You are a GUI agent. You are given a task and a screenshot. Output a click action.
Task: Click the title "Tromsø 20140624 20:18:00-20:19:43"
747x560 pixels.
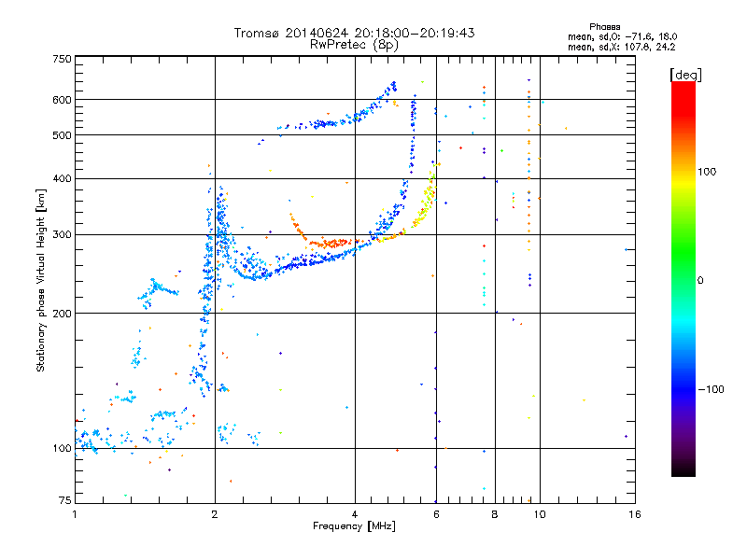pyautogui.click(x=355, y=33)
